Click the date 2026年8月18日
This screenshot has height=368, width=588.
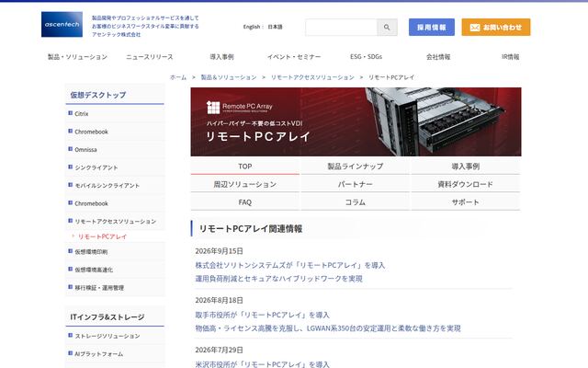219,301
